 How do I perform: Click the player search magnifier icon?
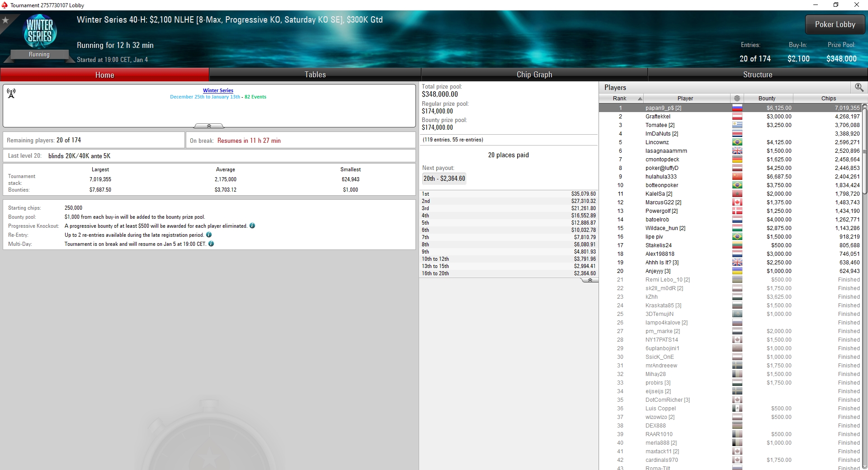click(x=859, y=87)
